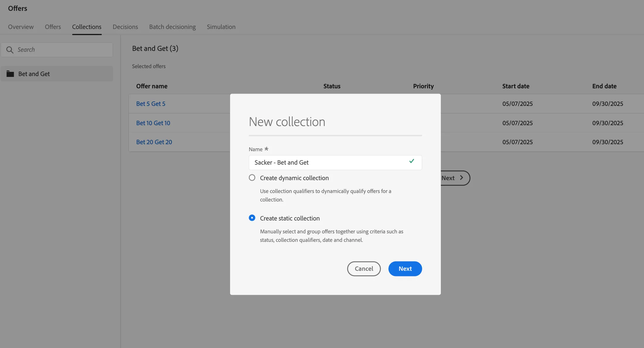Image resolution: width=644 pixels, height=348 pixels.
Task: Click the Bet and Get folder icon
Action: [10, 74]
